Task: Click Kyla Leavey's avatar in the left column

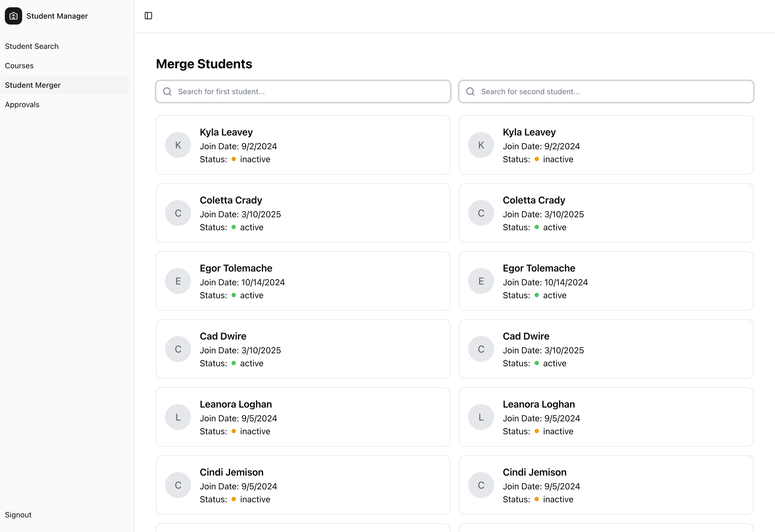Action: [x=178, y=145]
